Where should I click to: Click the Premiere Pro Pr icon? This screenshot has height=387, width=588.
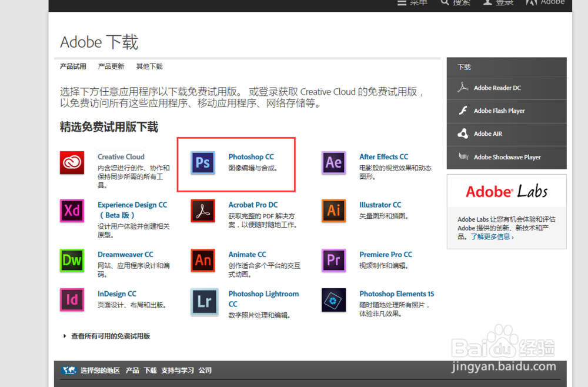(x=334, y=260)
